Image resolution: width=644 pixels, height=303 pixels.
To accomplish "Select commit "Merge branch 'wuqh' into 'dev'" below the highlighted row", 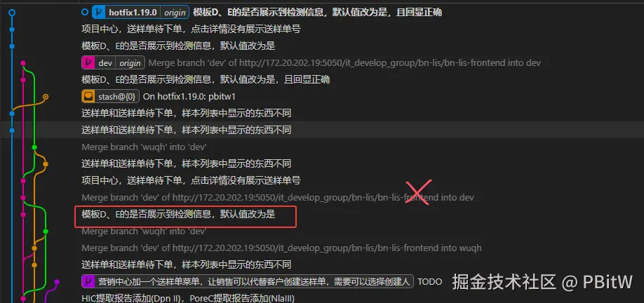I will (x=144, y=147).
